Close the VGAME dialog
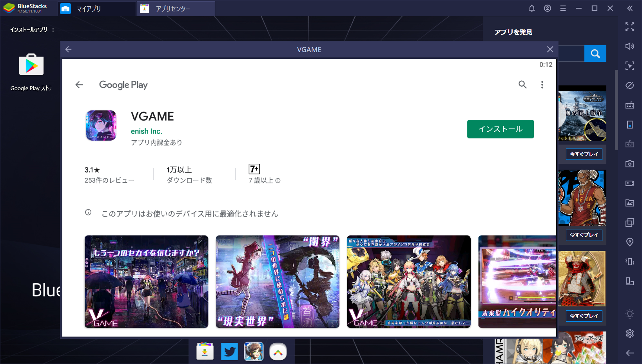The height and width of the screenshot is (364, 642). (x=550, y=49)
